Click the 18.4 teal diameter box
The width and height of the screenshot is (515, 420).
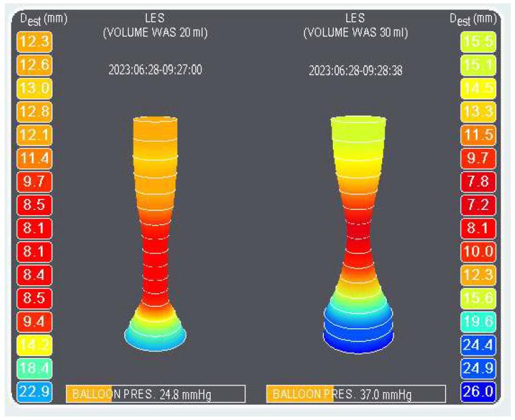[34, 368]
